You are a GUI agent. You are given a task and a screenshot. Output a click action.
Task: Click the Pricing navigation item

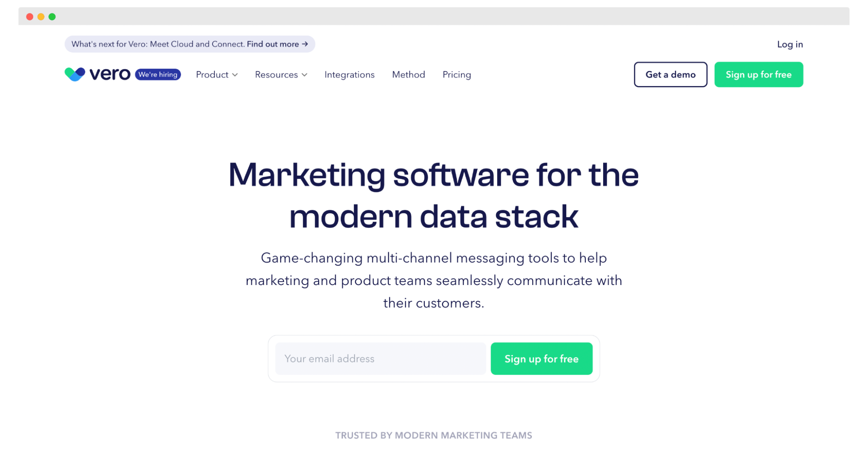[457, 74]
